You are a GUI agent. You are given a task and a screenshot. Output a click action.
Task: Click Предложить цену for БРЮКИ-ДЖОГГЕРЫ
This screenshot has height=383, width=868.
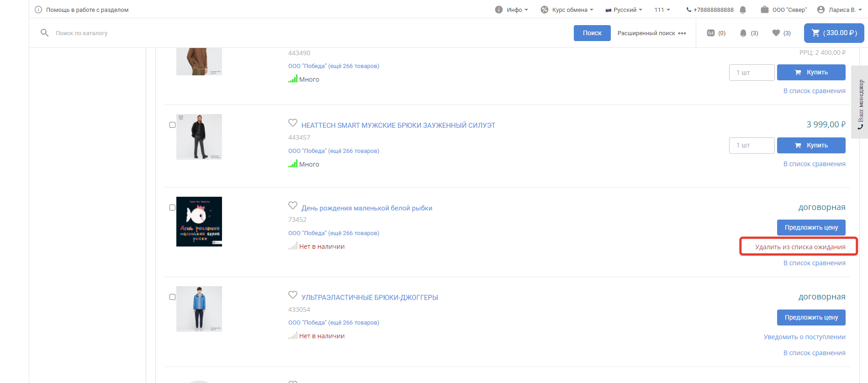tap(811, 317)
